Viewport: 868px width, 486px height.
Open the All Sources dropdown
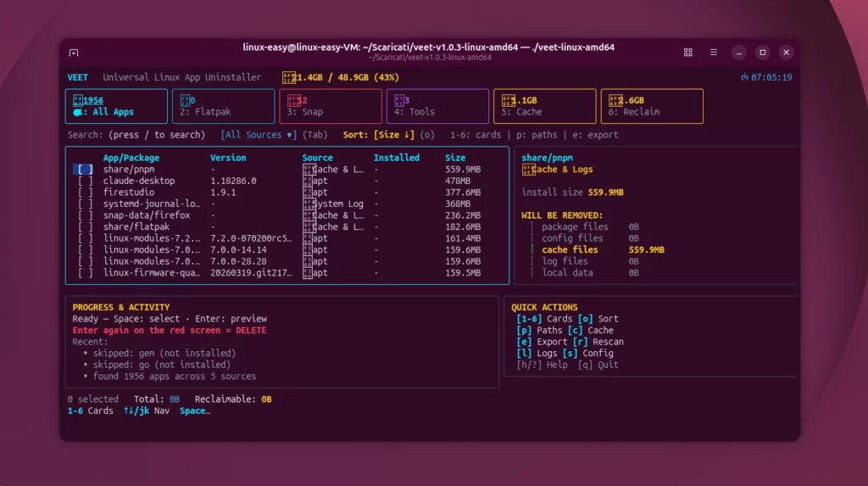(259, 135)
